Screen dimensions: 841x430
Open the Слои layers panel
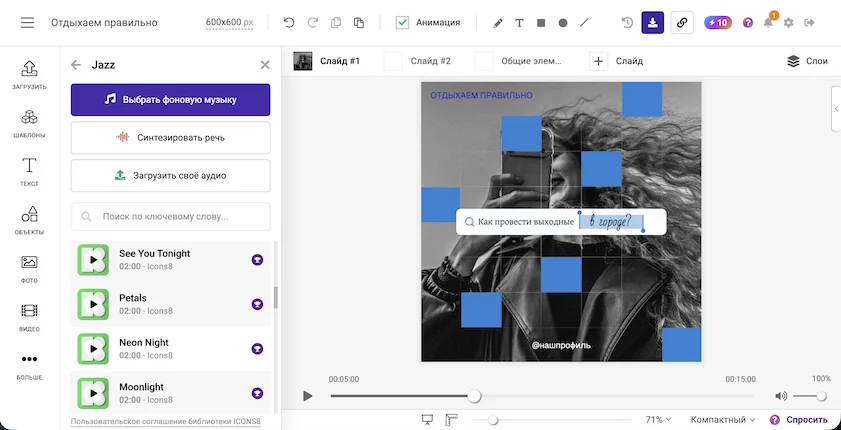tap(807, 61)
